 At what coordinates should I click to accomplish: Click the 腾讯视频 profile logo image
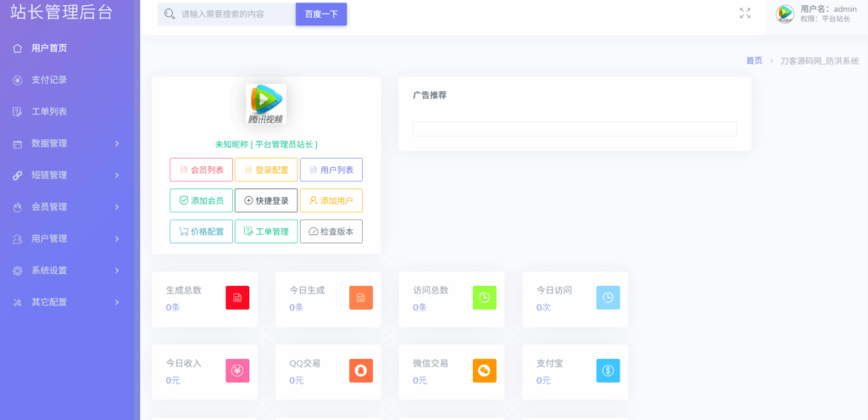(266, 104)
